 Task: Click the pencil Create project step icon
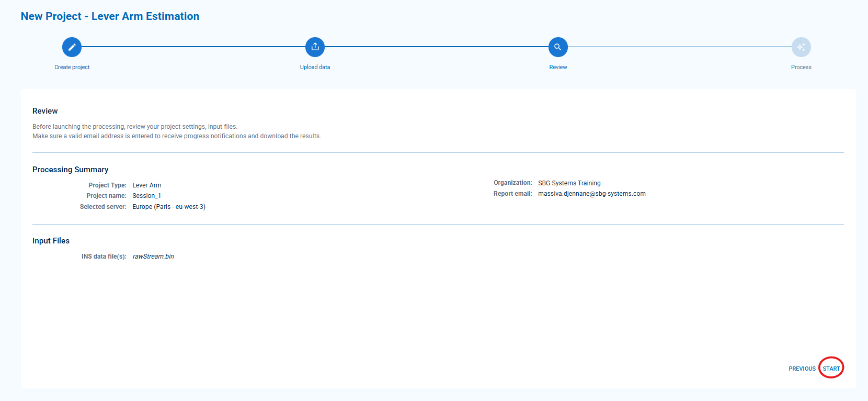[x=72, y=47]
